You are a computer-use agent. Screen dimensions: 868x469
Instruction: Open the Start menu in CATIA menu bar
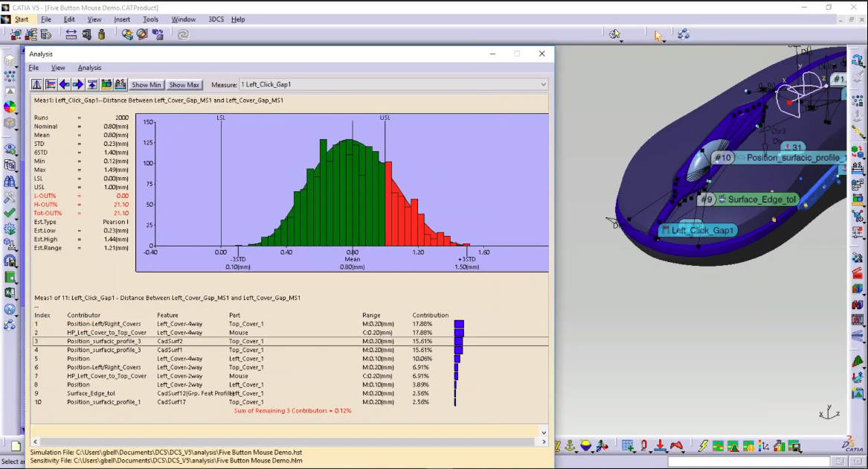tap(22, 19)
